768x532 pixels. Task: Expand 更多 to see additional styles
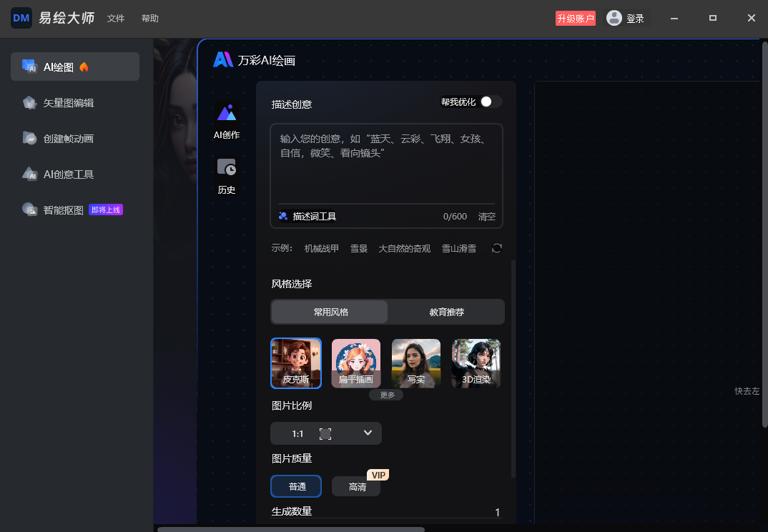tap(386, 394)
